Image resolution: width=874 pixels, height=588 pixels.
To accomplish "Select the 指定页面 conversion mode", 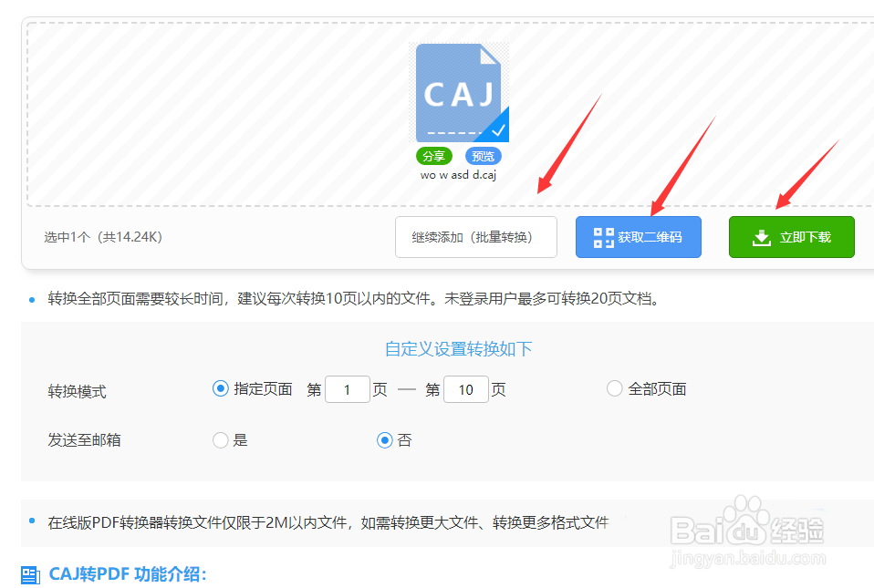I will [x=220, y=388].
